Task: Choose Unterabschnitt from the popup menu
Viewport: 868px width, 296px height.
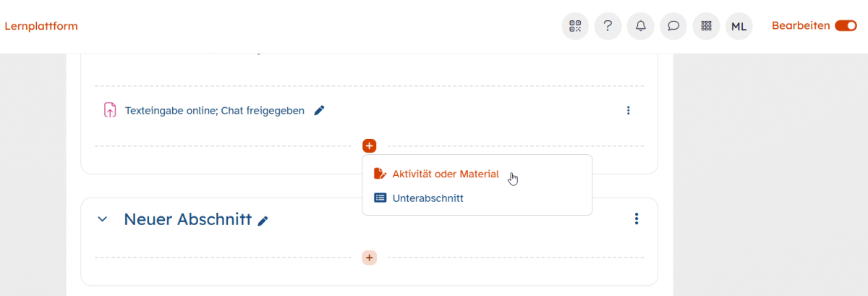Action: [427, 198]
